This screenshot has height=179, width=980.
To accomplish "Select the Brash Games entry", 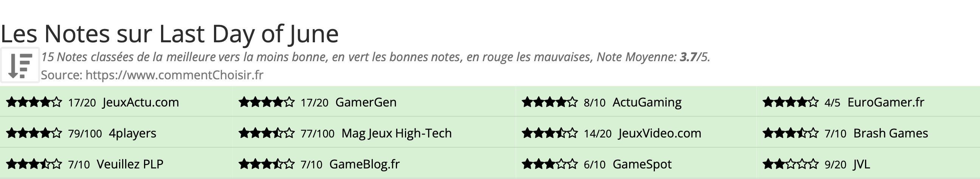I will pyautogui.click(x=891, y=133).
